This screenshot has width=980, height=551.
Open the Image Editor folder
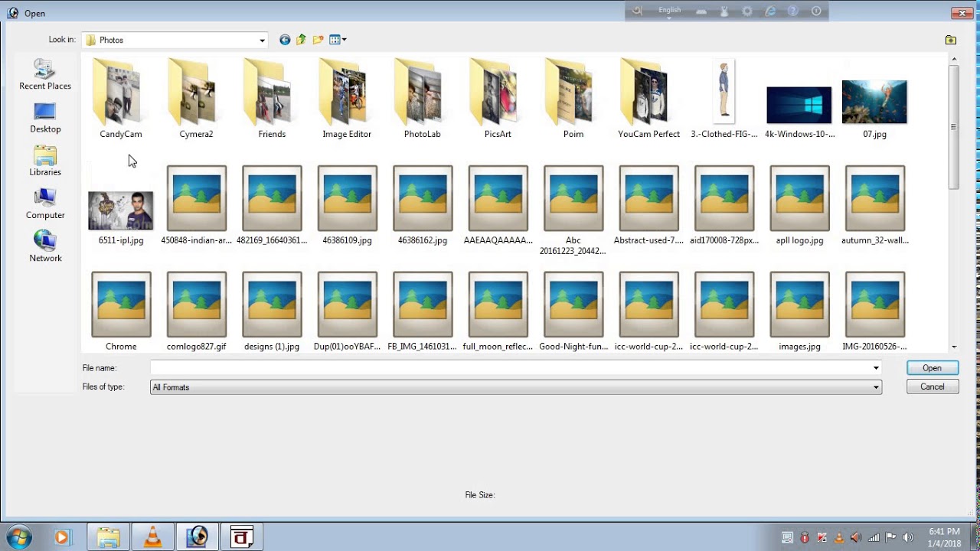tap(347, 99)
